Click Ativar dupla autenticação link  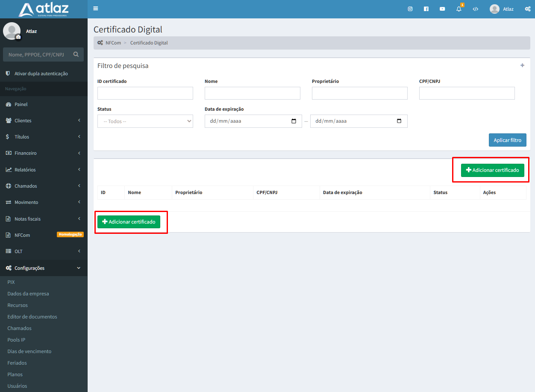point(41,74)
